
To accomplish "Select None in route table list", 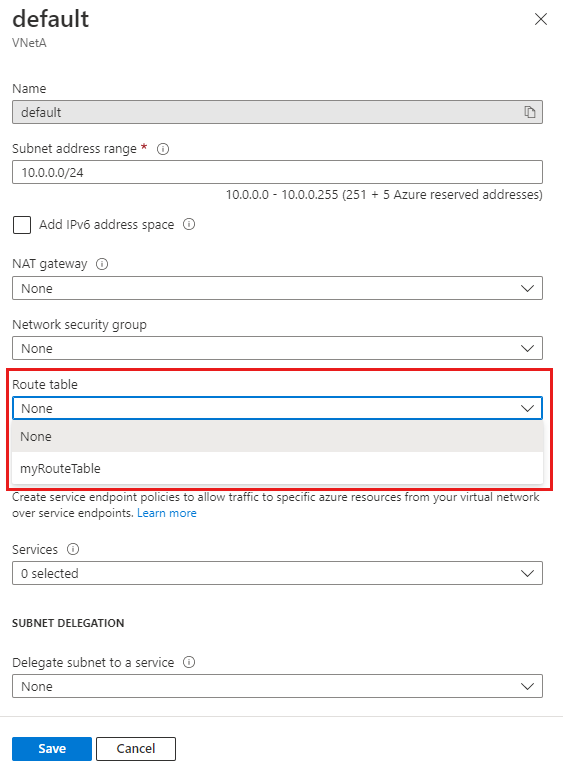I will (x=278, y=436).
